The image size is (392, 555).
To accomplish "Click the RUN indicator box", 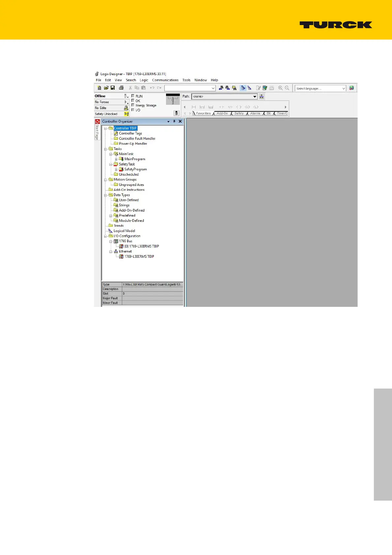I will click(x=133, y=96).
